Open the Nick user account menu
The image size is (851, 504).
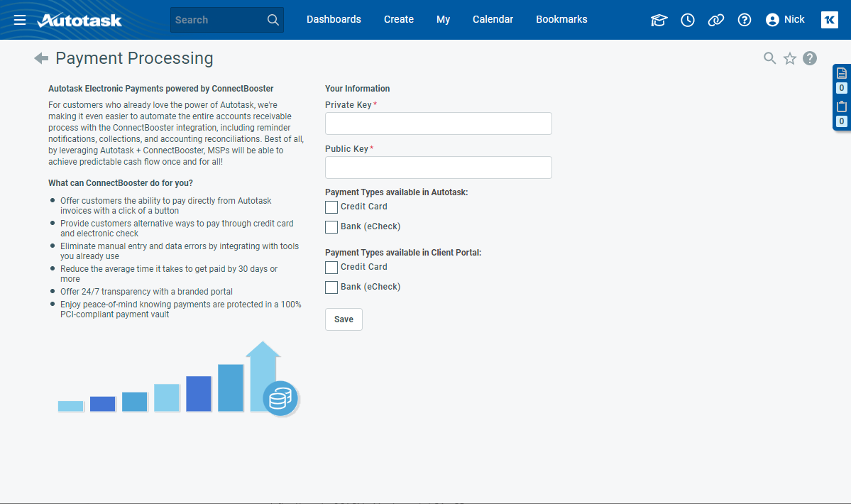click(x=785, y=20)
